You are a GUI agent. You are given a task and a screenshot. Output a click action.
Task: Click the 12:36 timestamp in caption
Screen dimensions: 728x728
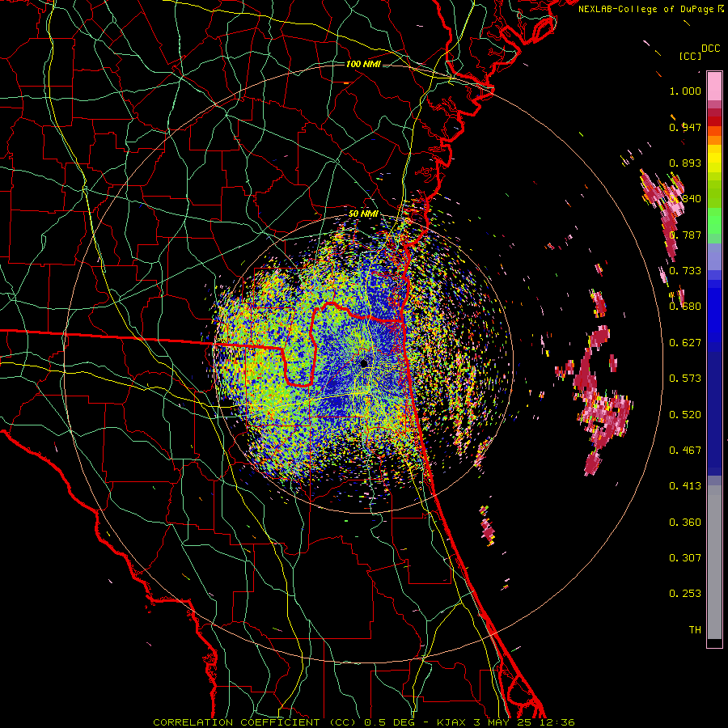[557, 722]
